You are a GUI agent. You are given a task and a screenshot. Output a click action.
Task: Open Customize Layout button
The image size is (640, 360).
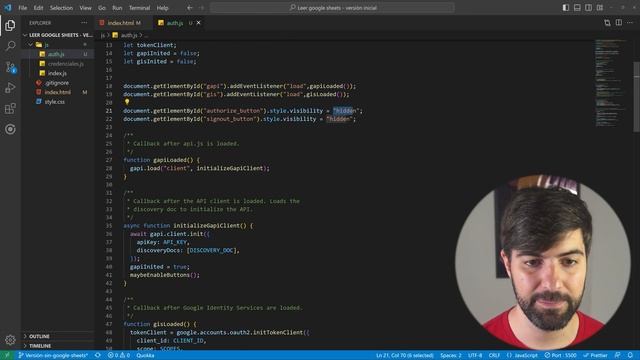coord(600,8)
